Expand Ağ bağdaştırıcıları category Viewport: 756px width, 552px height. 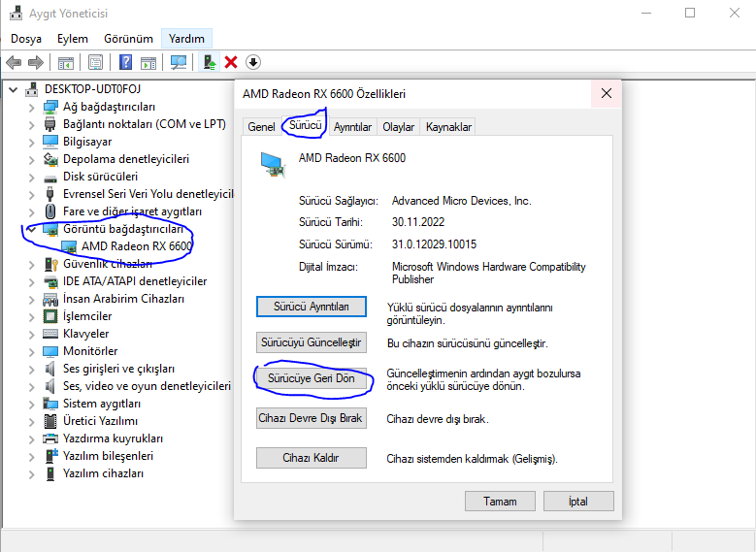tap(31, 107)
